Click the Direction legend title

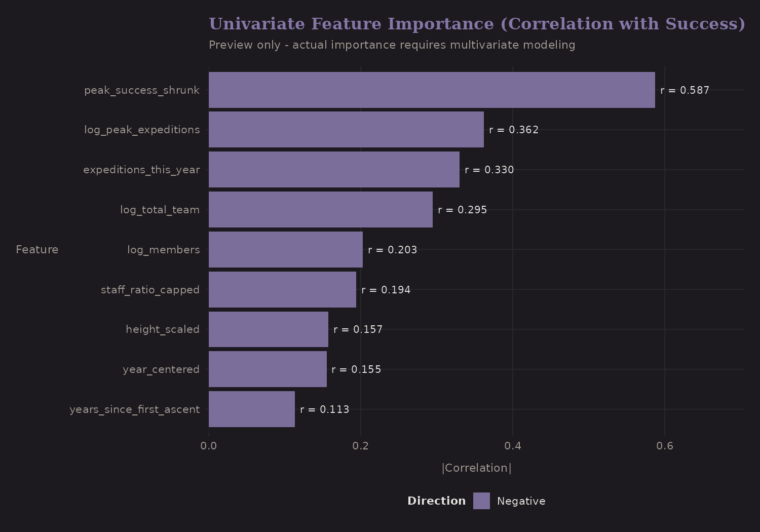tap(436, 501)
